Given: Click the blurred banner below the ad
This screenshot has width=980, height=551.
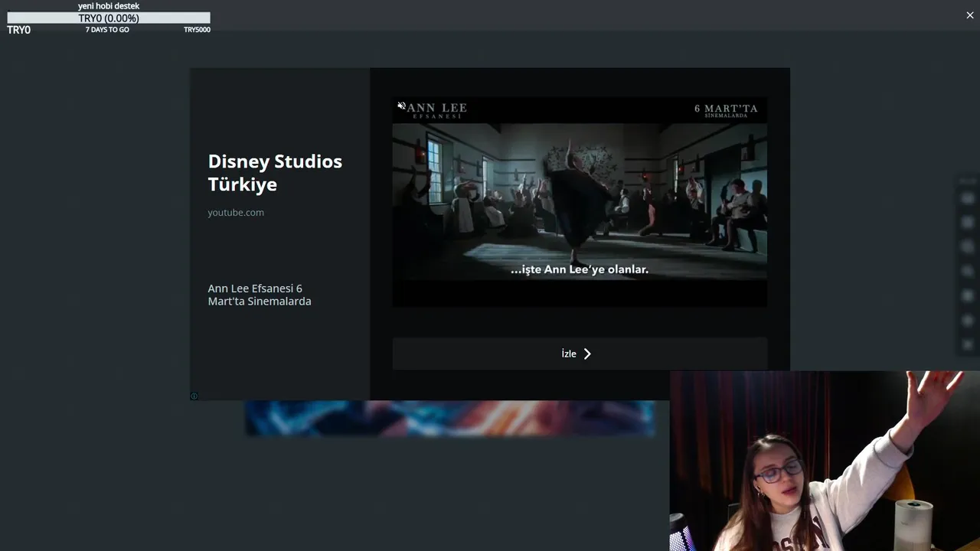Looking at the screenshot, I should (x=449, y=419).
